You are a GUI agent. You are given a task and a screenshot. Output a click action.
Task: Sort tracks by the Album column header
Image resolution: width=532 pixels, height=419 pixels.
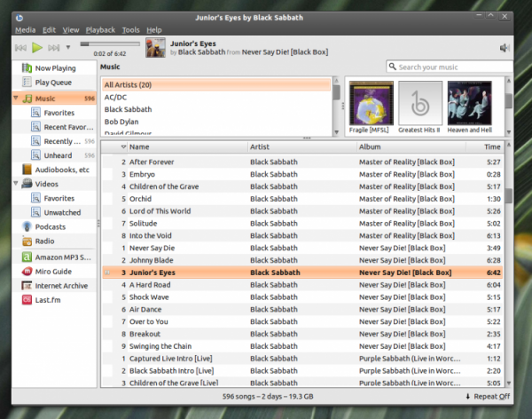(370, 146)
